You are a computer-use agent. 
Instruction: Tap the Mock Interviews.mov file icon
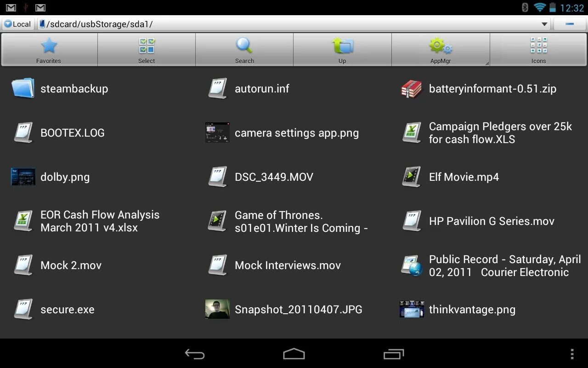coord(217,265)
